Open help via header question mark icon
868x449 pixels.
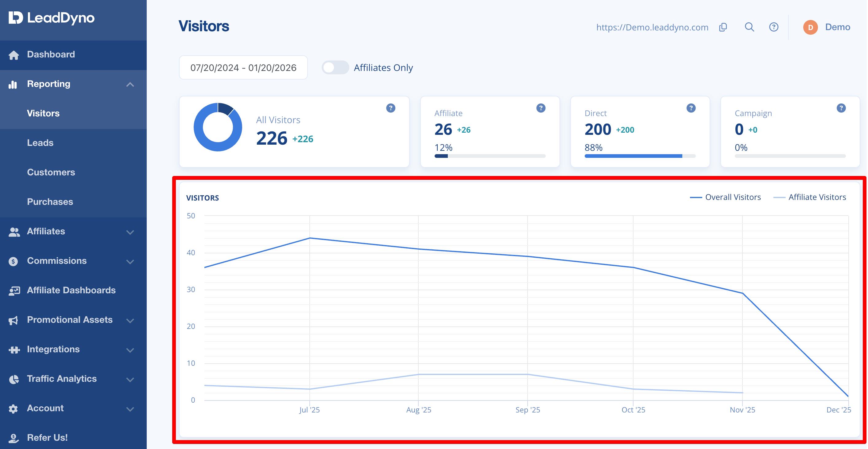774,27
